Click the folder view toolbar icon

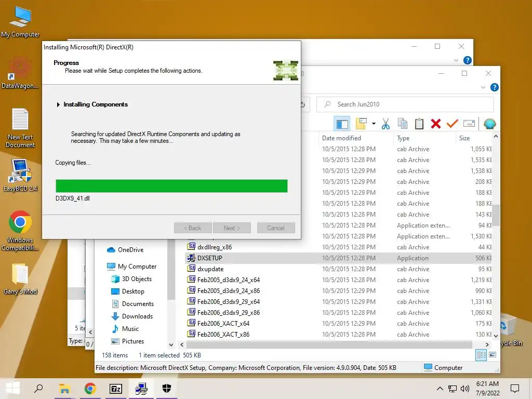pyautogui.click(x=361, y=124)
